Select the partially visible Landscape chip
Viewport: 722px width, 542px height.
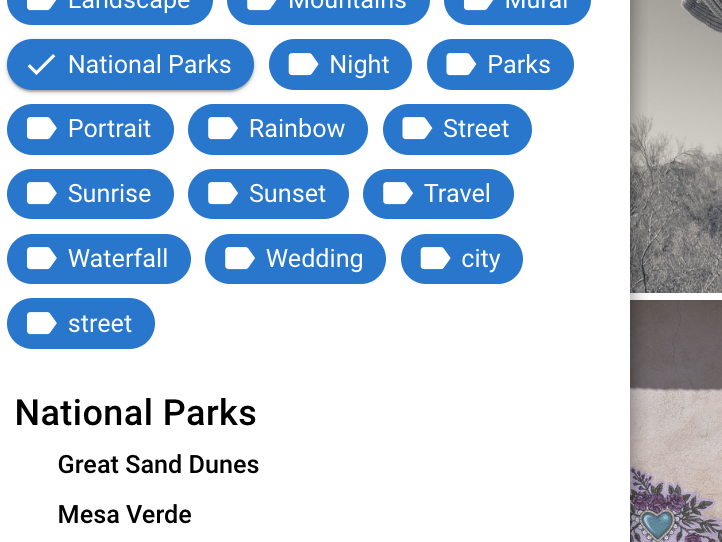[x=110, y=8]
